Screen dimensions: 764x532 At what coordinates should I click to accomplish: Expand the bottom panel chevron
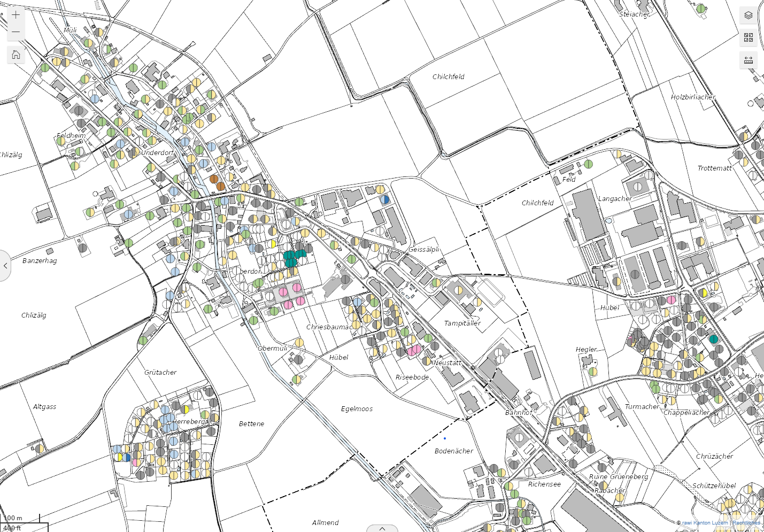382,528
